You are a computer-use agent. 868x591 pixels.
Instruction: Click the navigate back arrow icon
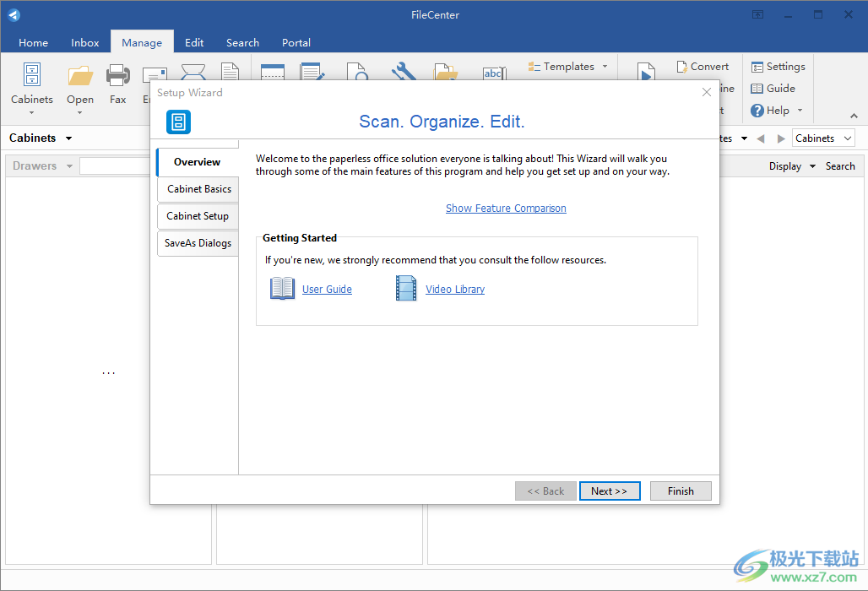tap(761, 139)
